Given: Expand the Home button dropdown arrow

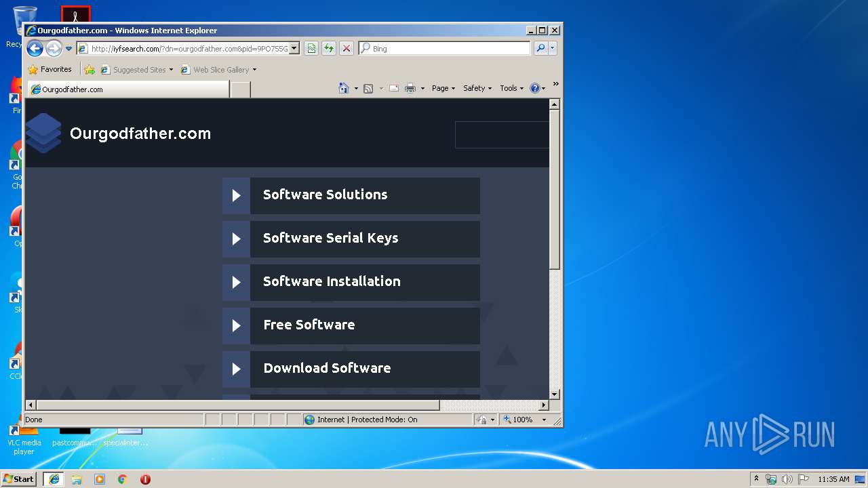Looking at the screenshot, I should (356, 88).
